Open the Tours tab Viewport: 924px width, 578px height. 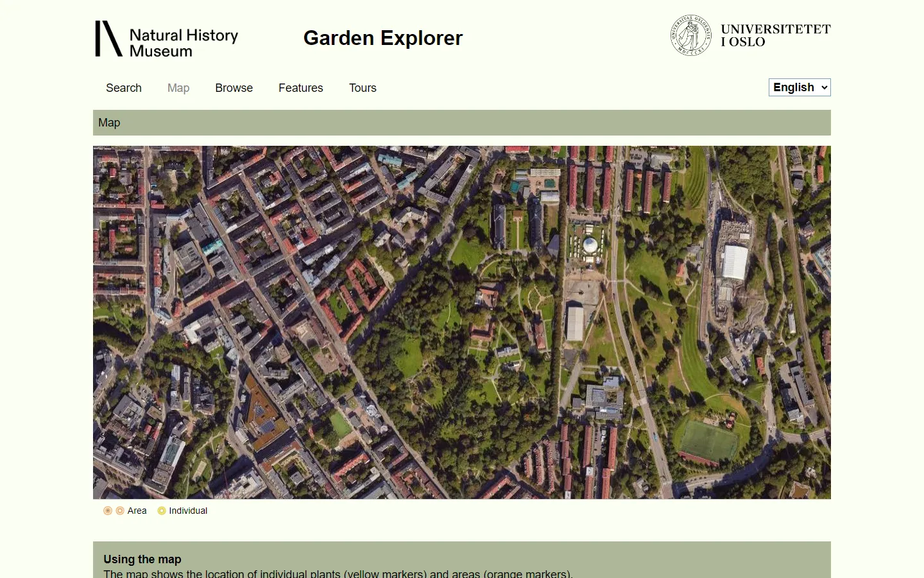point(363,88)
